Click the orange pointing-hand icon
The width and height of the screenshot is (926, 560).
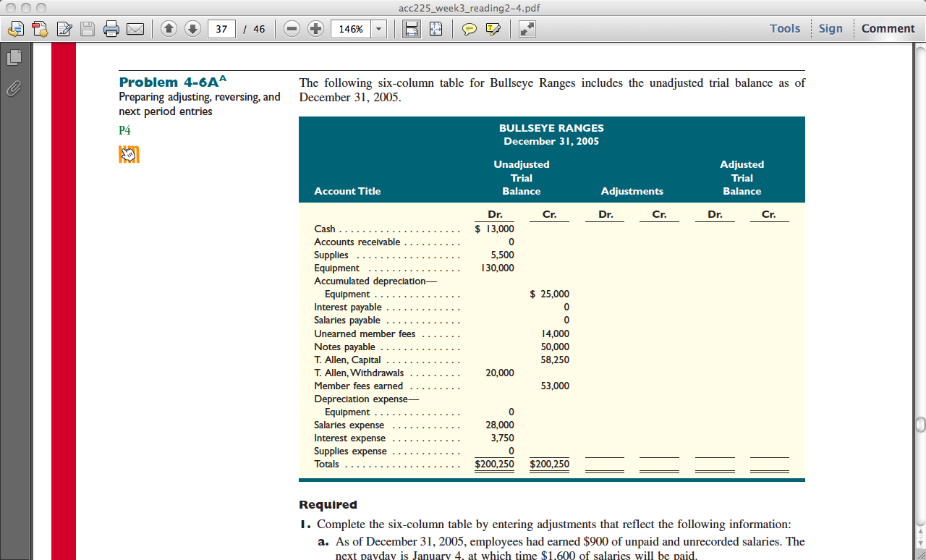pos(129,154)
